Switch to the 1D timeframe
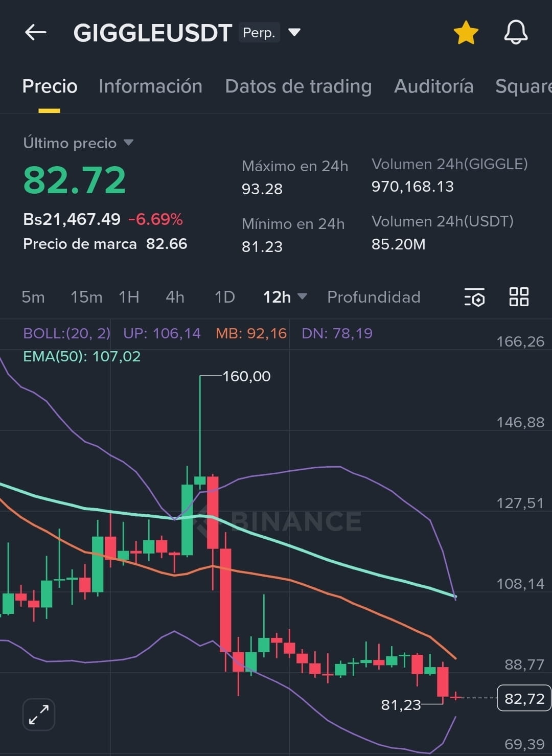This screenshot has width=552, height=756. [224, 297]
